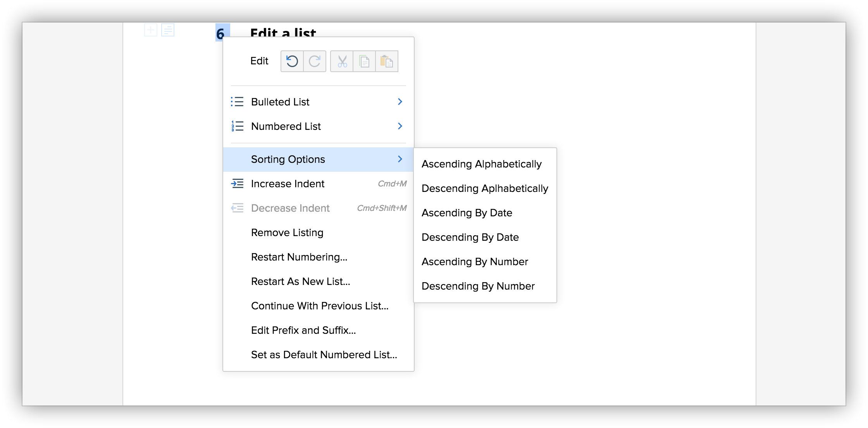Click the plus icon in left margin
Image resolution: width=868 pixels, height=428 pixels.
(x=151, y=30)
